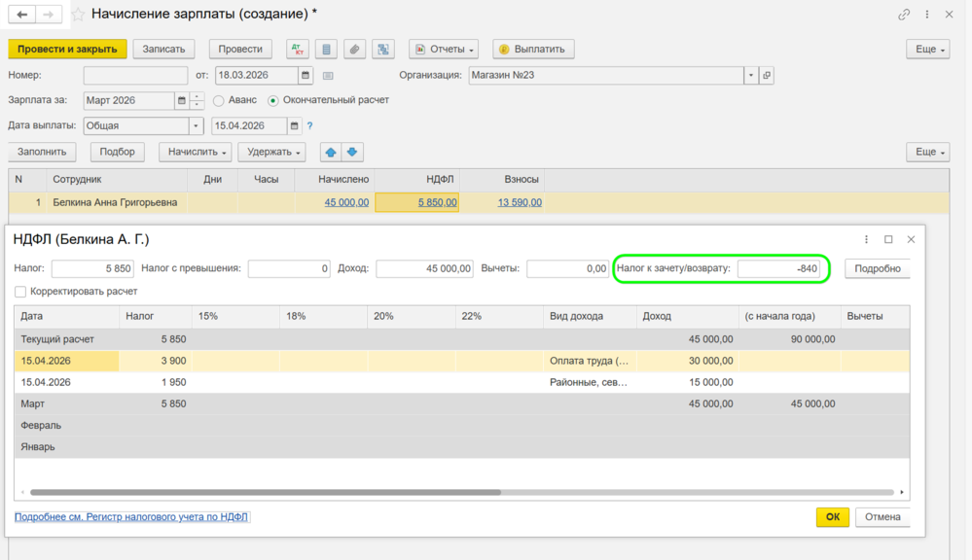Viewport: 972px width, 560px height.
Task: Expand the Организация dropdown list
Action: (750, 75)
